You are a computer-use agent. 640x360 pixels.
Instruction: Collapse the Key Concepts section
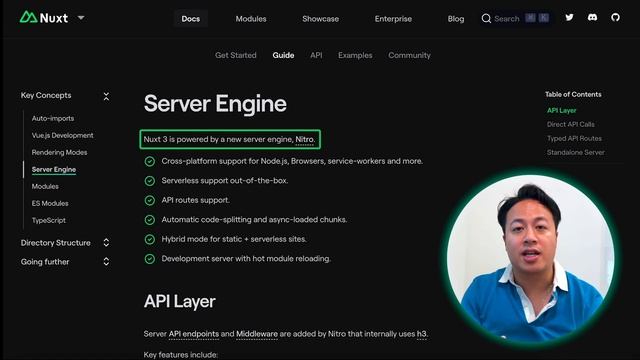106,96
